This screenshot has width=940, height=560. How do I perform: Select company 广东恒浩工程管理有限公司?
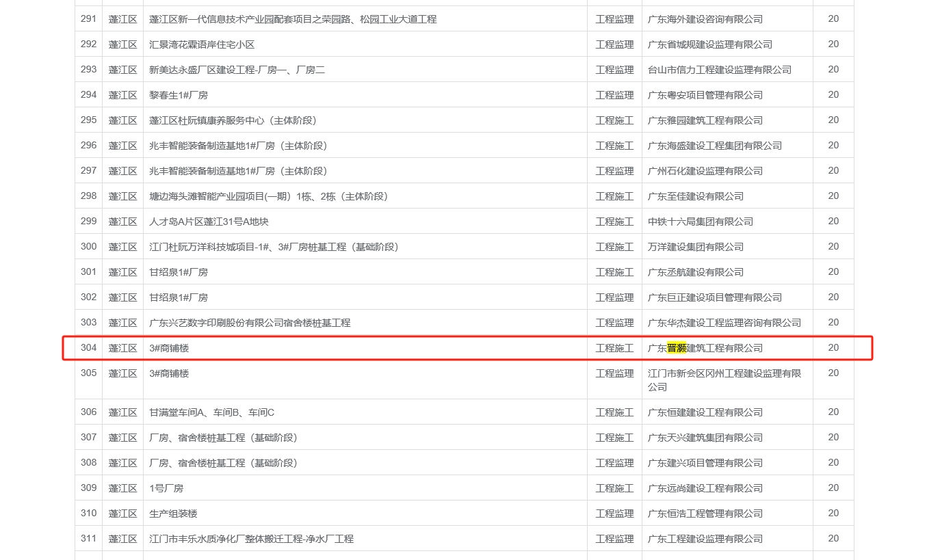(x=705, y=514)
